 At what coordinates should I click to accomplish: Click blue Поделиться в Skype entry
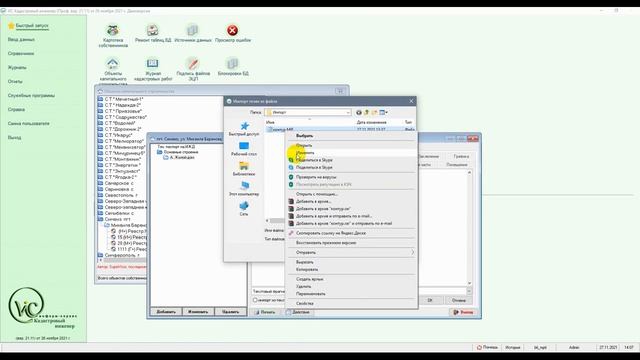click(314, 167)
